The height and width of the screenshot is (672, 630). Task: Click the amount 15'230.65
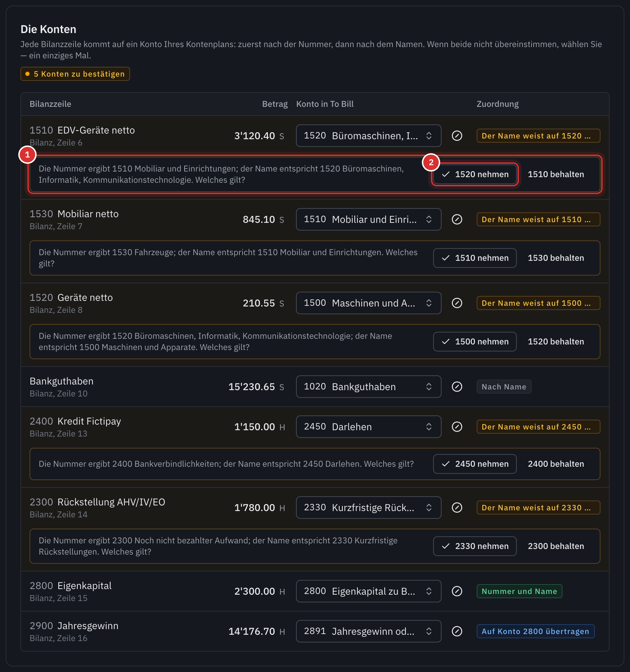[252, 387]
